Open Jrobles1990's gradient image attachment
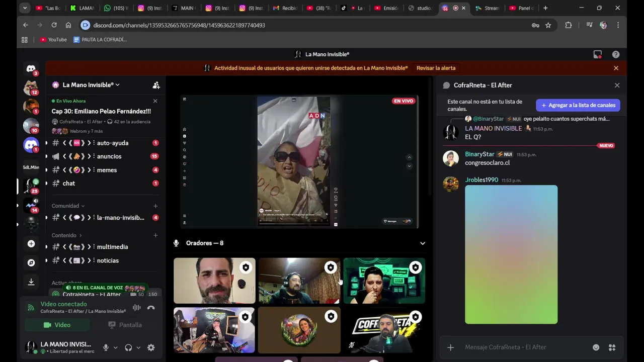 point(511,254)
